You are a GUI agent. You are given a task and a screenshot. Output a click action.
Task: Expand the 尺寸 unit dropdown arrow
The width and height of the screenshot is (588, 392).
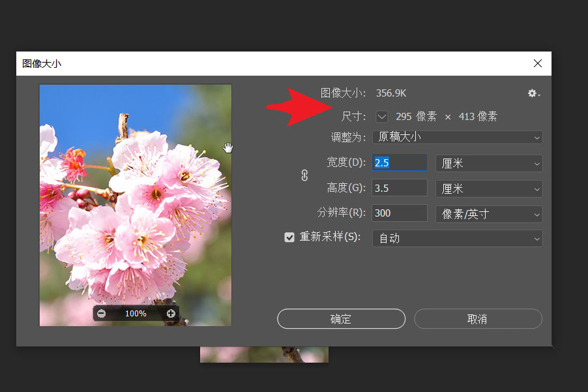382,117
